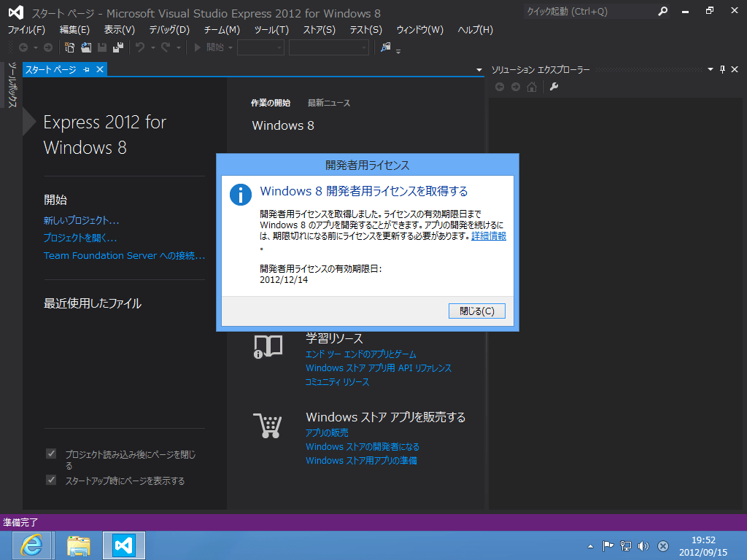This screenshot has width=747, height=560.
Task: Open the ツール(T) menu
Action: [x=271, y=29]
